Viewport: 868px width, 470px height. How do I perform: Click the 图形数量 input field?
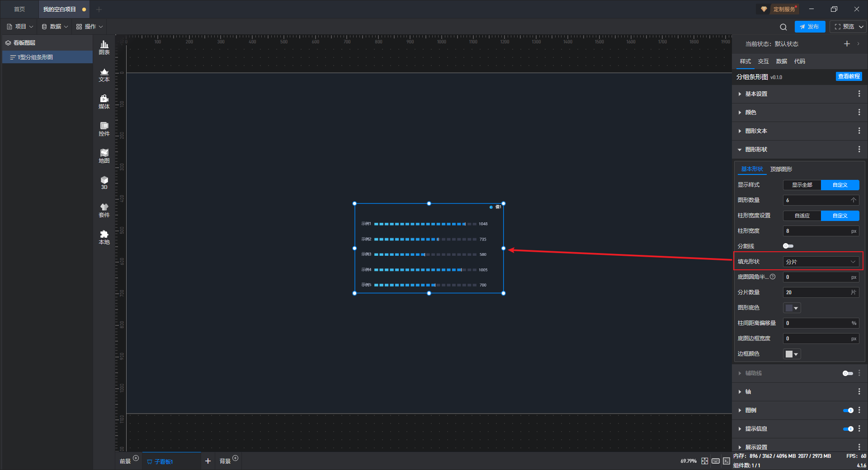pos(821,200)
